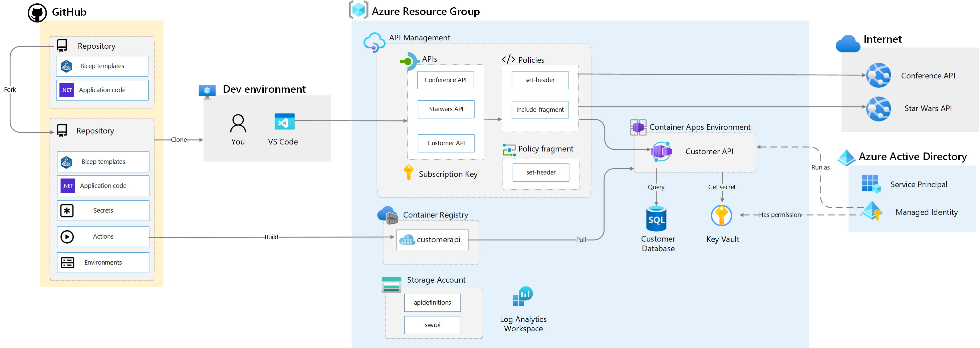Select Application code in the forked repository

click(103, 186)
